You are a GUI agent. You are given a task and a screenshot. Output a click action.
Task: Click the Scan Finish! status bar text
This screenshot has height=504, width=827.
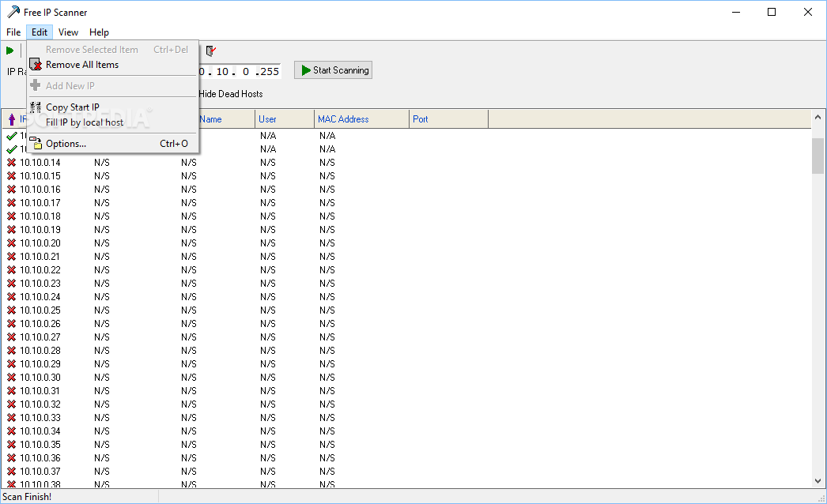[x=27, y=497]
